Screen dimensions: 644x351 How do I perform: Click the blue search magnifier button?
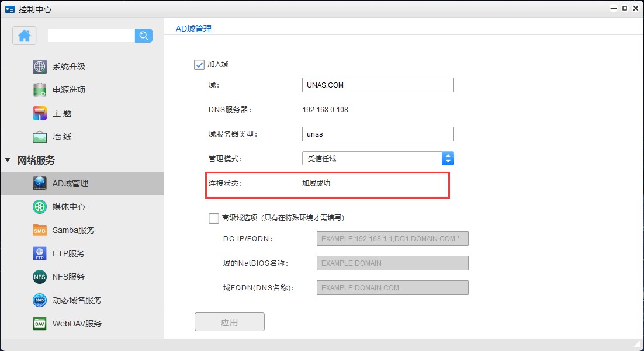click(144, 36)
